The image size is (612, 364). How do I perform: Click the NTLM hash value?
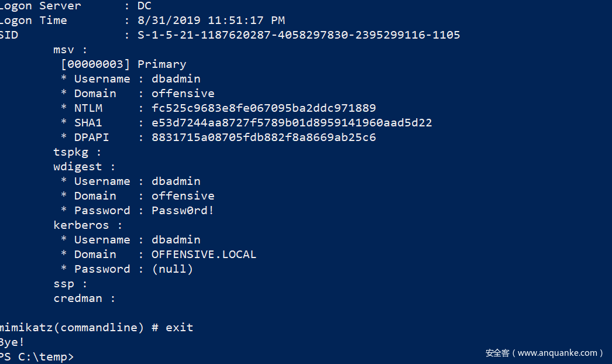(x=263, y=108)
